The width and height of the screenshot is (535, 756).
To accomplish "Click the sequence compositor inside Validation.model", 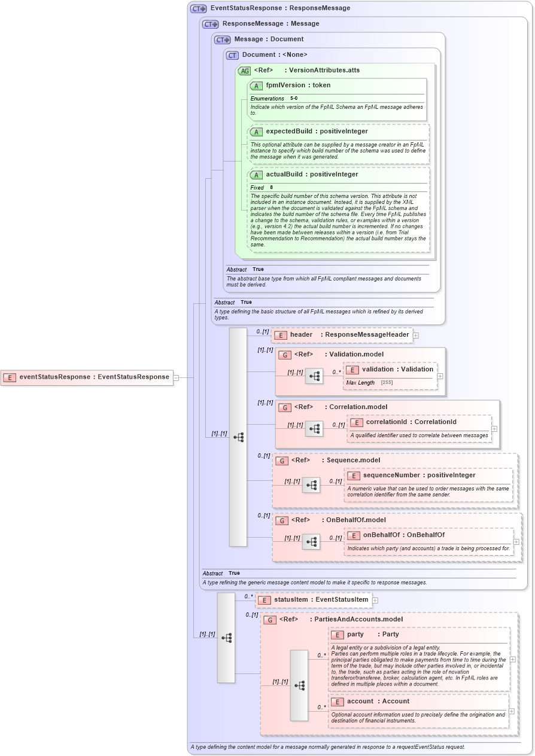I will coord(314,376).
